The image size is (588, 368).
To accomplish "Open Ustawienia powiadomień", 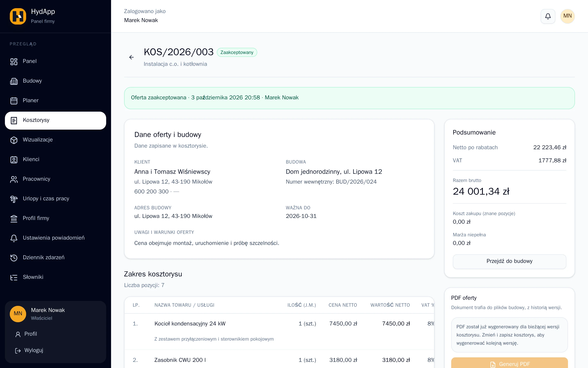I will (x=55, y=238).
